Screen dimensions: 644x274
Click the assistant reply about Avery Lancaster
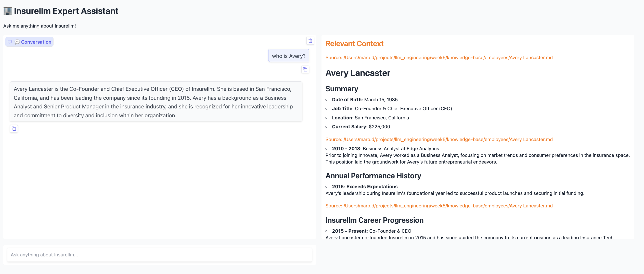(156, 102)
